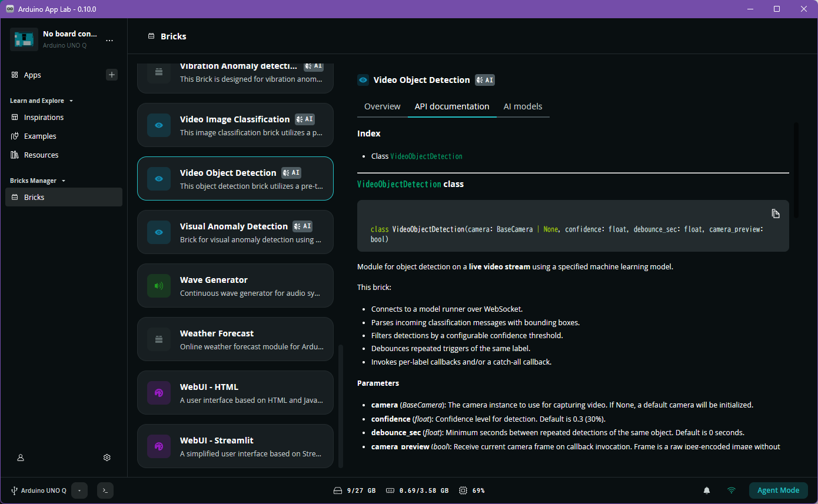The width and height of the screenshot is (818, 504).
Task: Select the Weather Forecast brick
Action: 235,339
